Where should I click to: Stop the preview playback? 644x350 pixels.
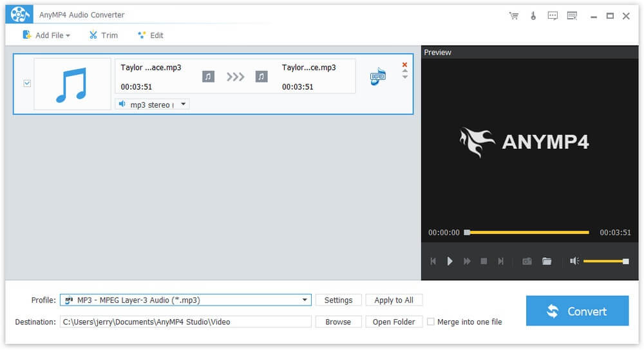pyautogui.click(x=484, y=261)
